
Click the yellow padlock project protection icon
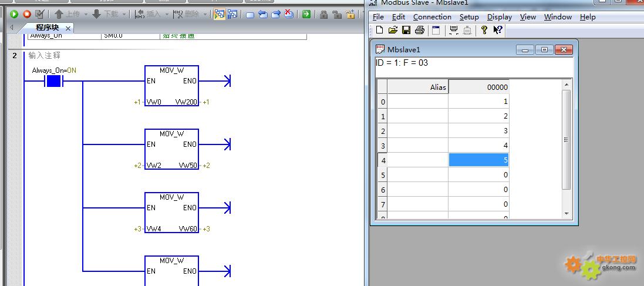click(x=350, y=14)
